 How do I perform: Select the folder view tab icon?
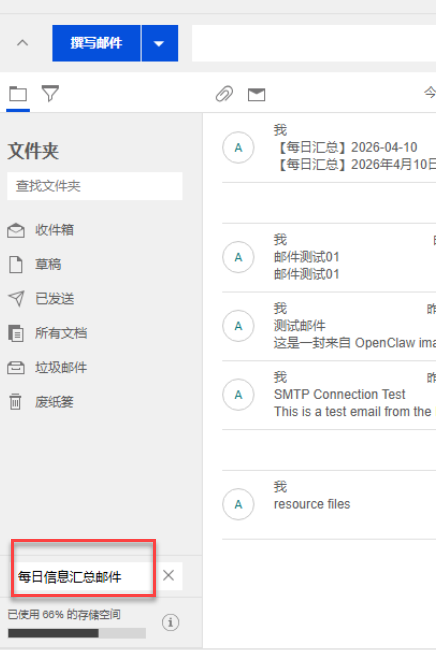pos(18,94)
